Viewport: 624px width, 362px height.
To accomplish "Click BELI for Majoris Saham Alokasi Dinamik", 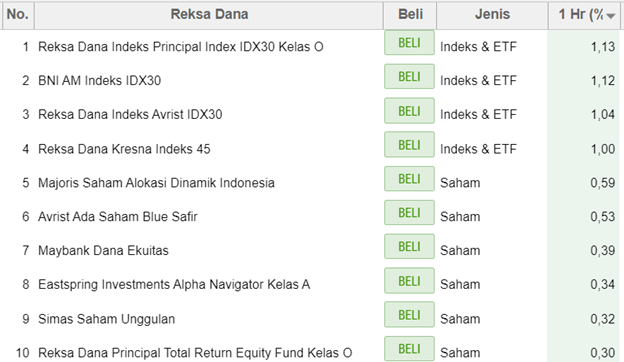I will (x=409, y=179).
